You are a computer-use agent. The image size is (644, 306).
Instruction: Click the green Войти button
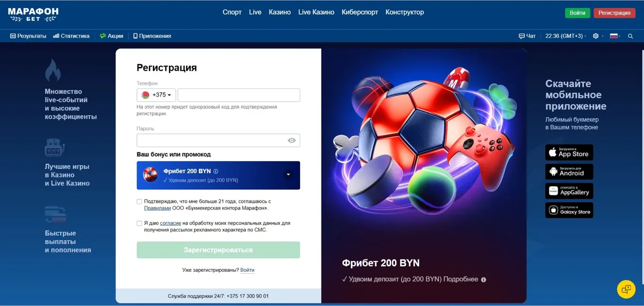coord(577,13)
